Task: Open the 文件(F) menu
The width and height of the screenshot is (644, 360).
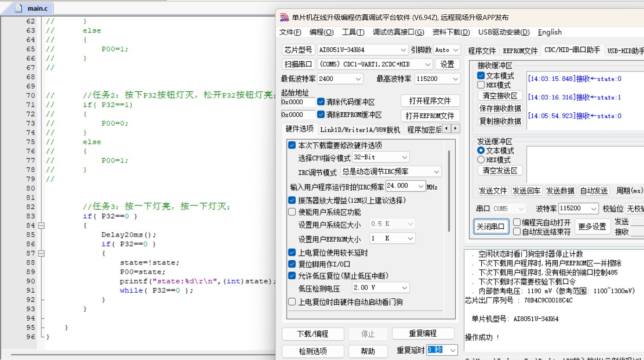Action: (x=290, y=32)
